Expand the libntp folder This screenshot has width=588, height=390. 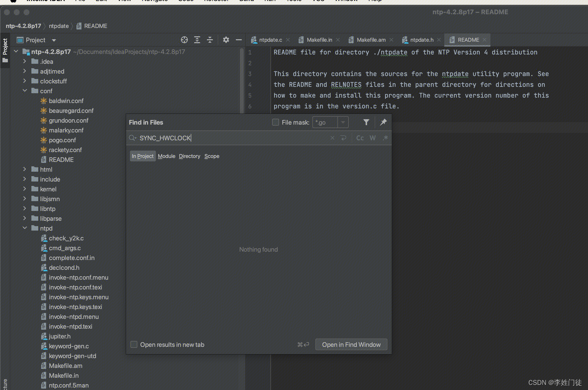coord(25,209)
